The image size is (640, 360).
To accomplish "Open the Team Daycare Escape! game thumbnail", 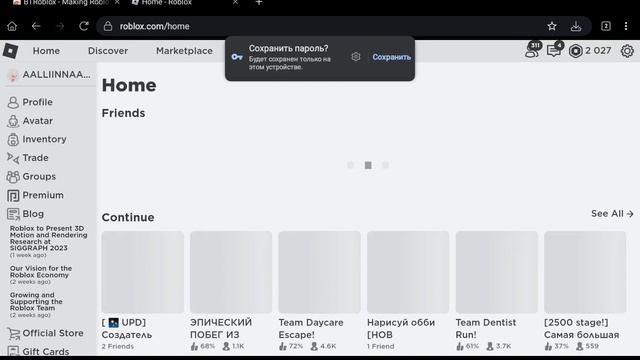I will (320, 272).
